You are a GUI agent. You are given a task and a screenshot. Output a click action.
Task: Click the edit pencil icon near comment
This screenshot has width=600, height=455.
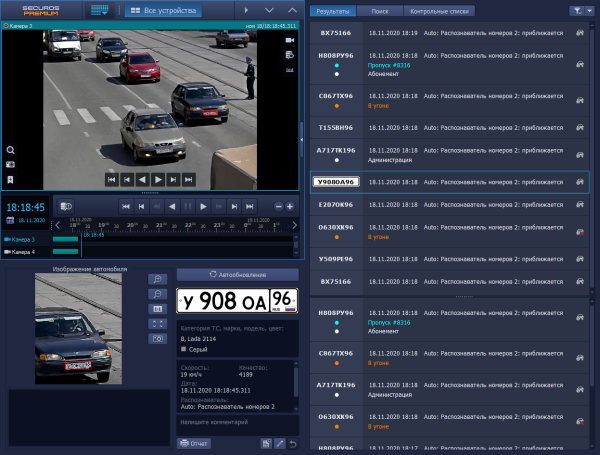[x=279, y=442]
